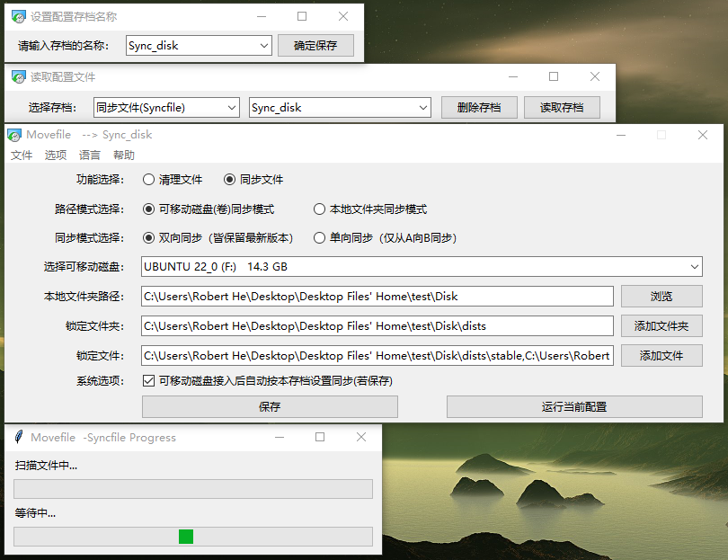728x560 pixels.
Task: Click 浏览 to browse for a local folder
Action: pyautogui.click(x=661, y=296)
